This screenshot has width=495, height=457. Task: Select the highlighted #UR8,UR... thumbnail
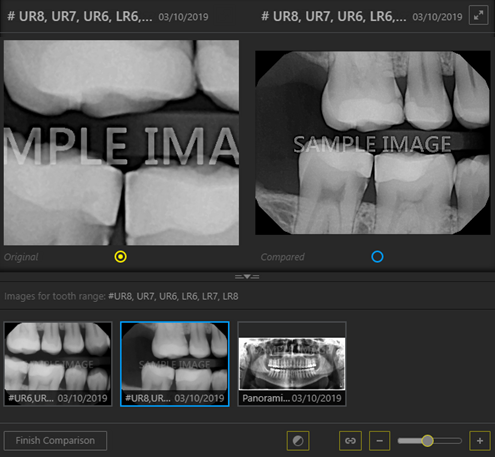(x=175, y=364)
